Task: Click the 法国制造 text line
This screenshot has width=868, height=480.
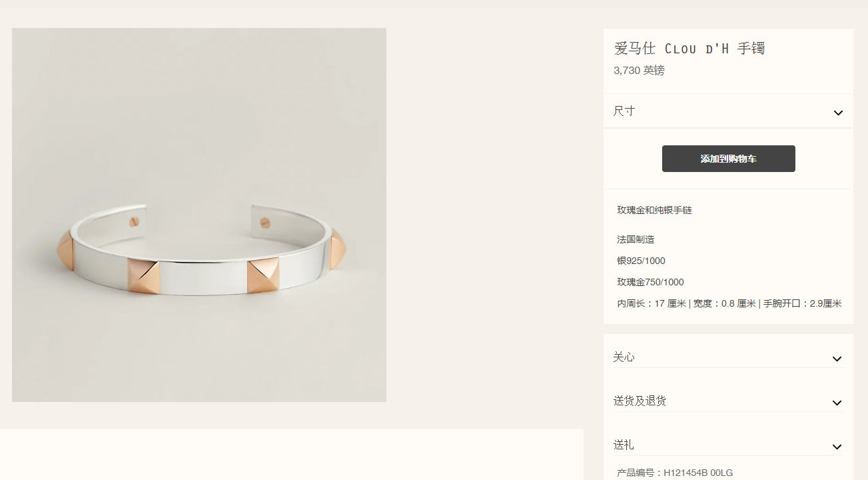Action: [636, 239]
